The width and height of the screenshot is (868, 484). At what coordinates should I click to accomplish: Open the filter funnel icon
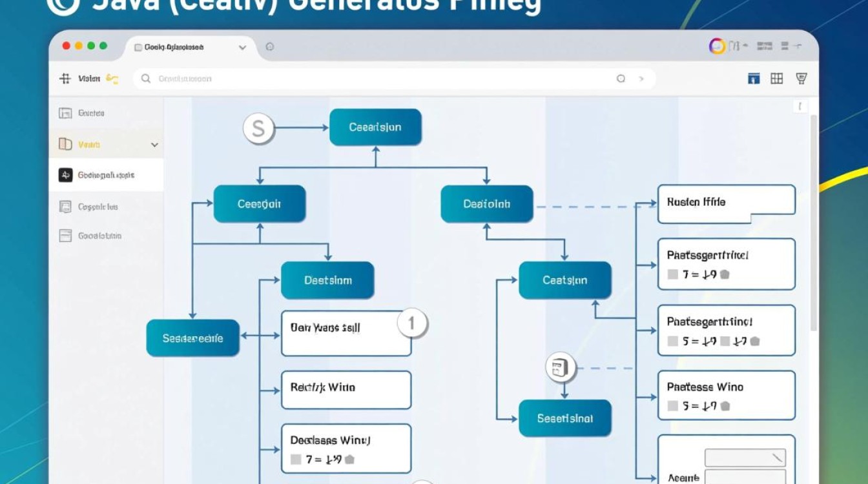(x=801, y=79)
